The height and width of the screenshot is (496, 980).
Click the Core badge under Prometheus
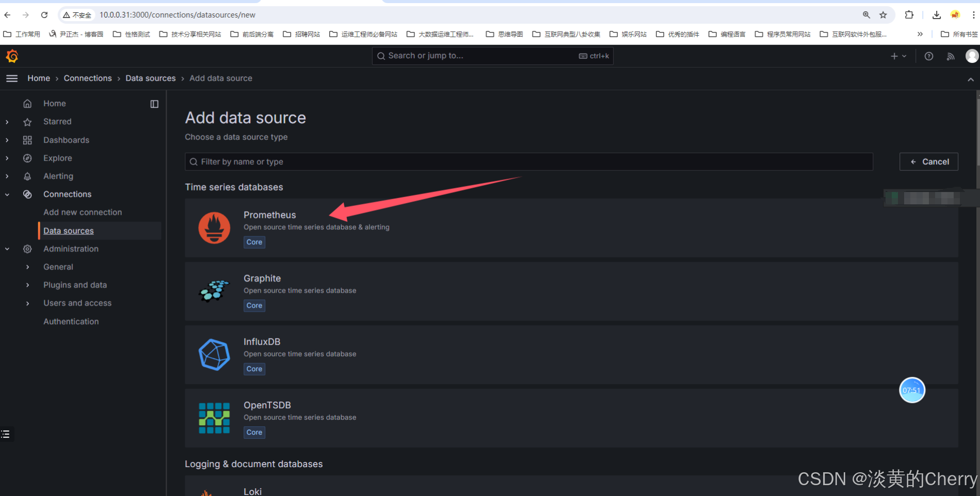coord(254,242)
